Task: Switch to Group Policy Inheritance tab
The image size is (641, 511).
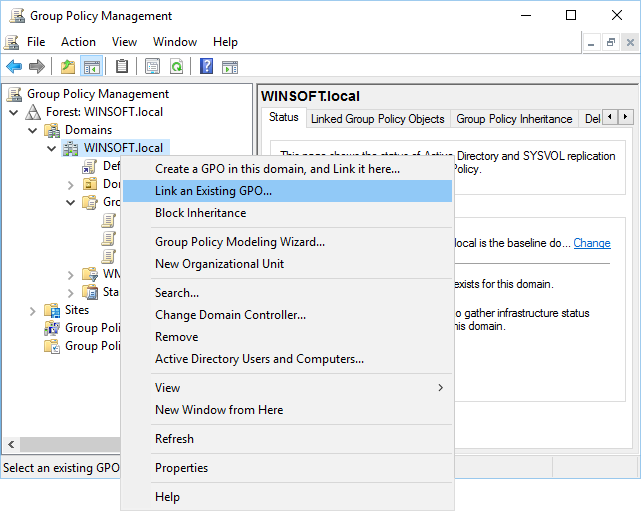Action: click(x=514, y=119)
